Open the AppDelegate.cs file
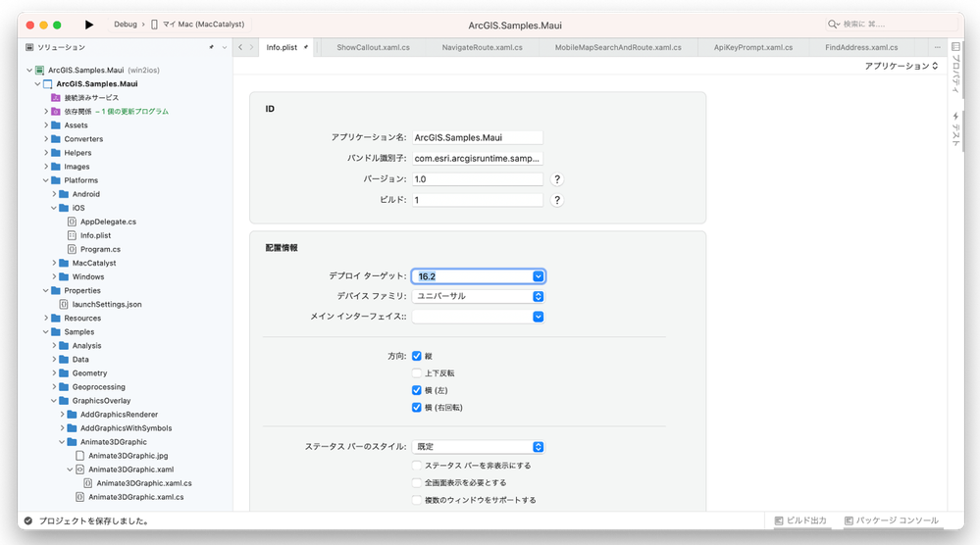 tap(108, 222)
